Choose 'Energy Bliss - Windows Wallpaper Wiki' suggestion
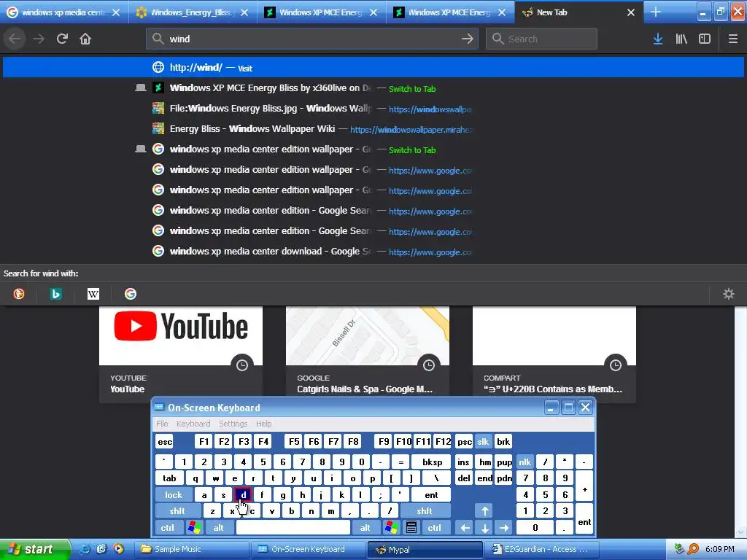 coord(373,129)
